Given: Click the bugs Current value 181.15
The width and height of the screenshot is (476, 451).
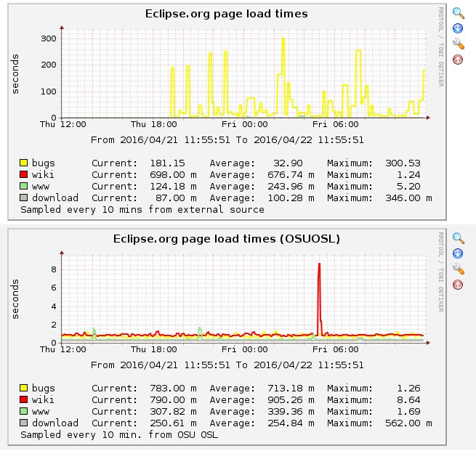Looking at the screenshot, I should coord(167,163).
